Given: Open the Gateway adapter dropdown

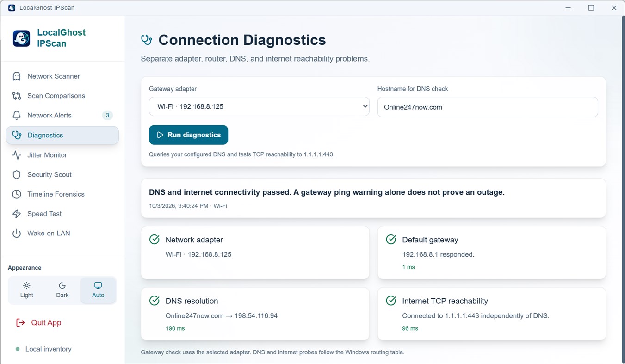Looking at the screenshot, I should (259, 106).
